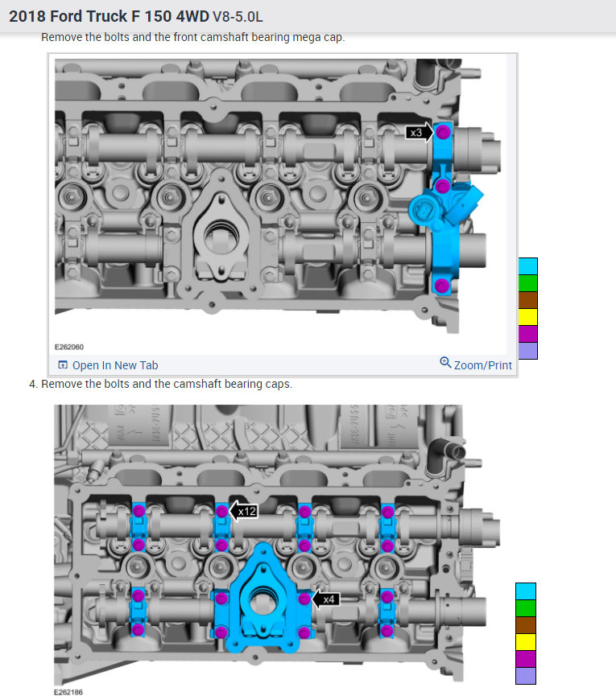Image resolution: width=616 pixels, height=700 pixels.
Task: Select magenta swatch beside first diagram
Action: pos(528,334)
